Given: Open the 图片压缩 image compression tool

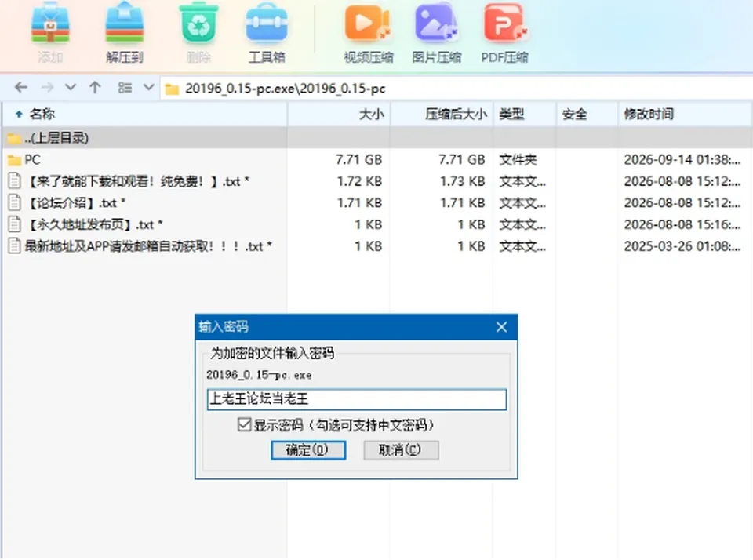Looking at the screenshot, I should [x=436, y=23].
